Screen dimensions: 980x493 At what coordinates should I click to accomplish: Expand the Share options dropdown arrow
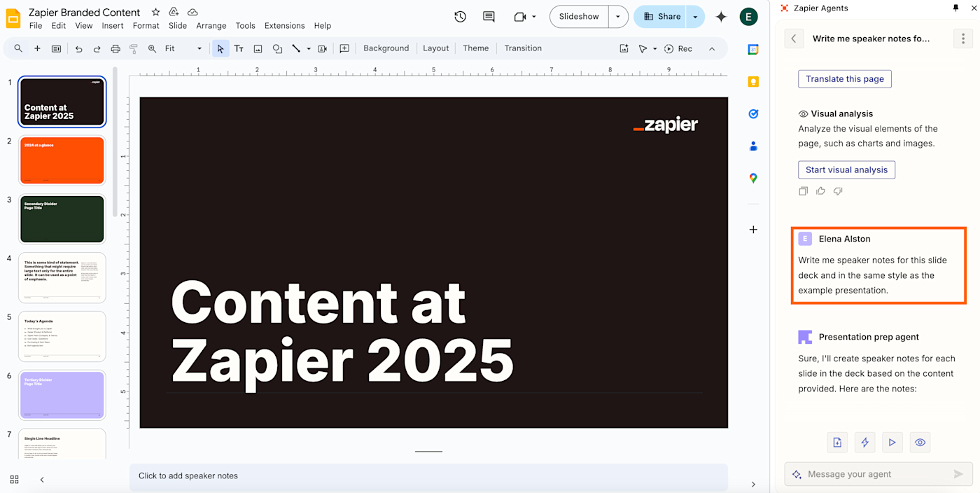[695, 17]
